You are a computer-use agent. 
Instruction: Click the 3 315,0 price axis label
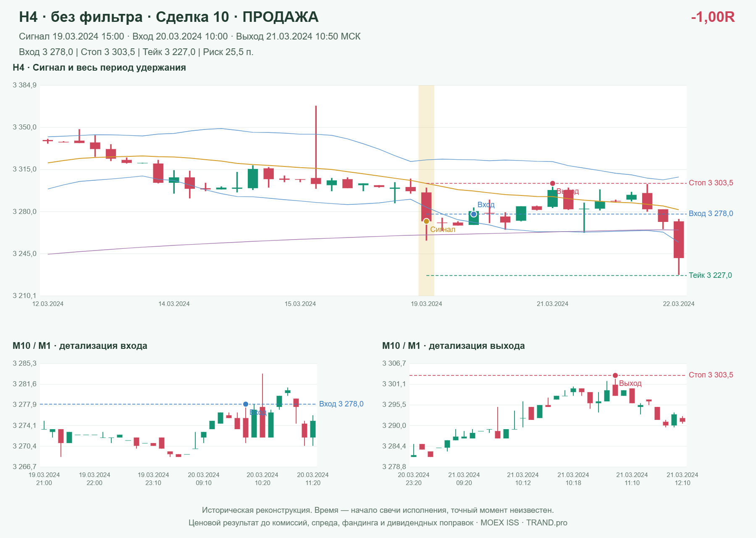coord(24,169)
